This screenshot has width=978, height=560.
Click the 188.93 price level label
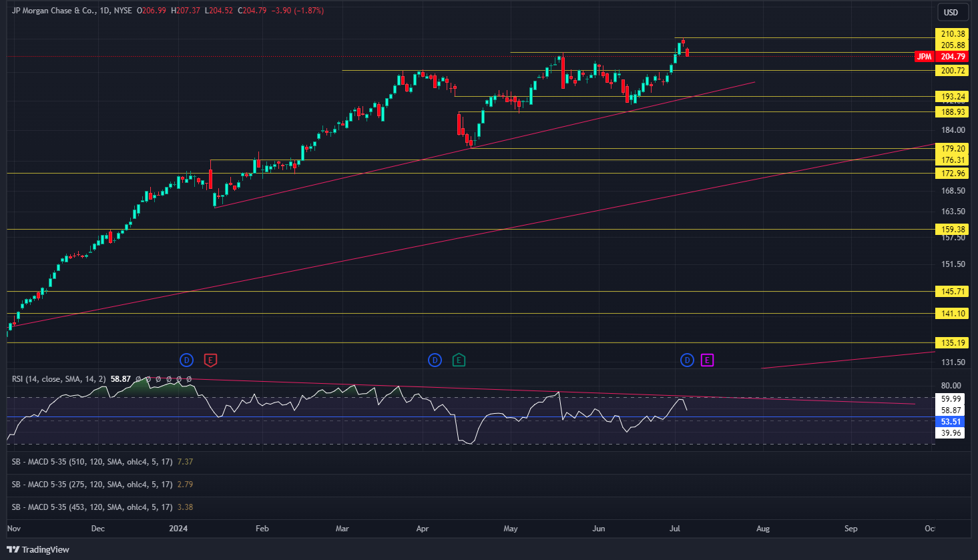(952, 112)
